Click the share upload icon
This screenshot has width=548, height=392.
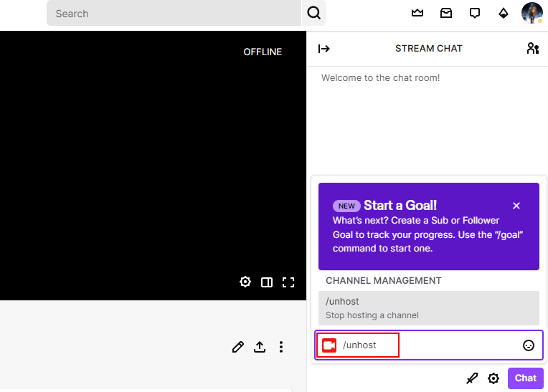point(260,347)
